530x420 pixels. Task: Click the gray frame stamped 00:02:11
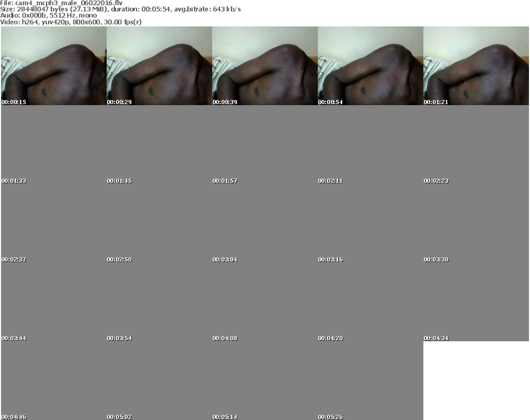point(371,144)
